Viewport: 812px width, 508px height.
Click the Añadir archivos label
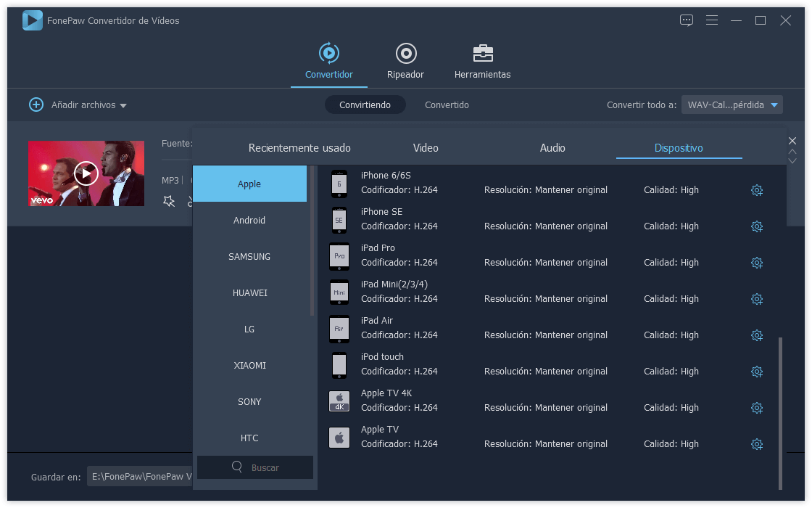coord(83,105)
